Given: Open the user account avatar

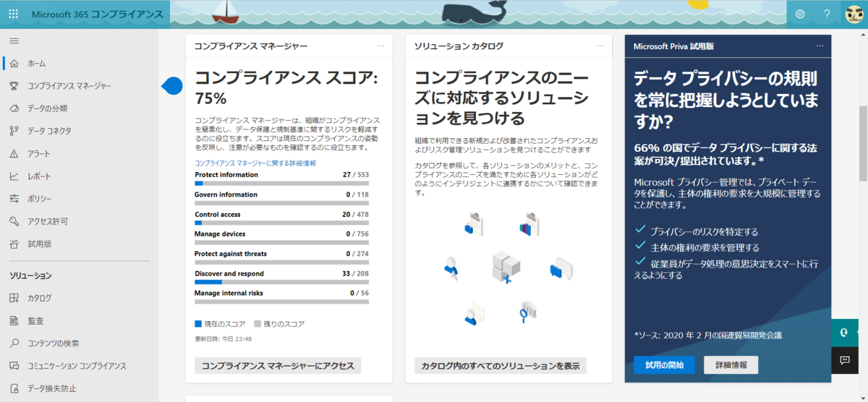Looking at the screenshot, I should pos(854,14).
